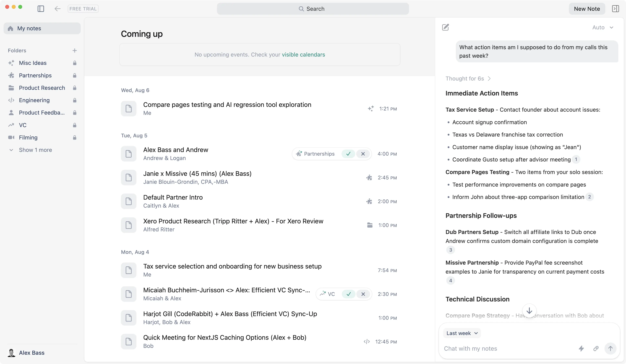Viewport: 626px width, 364px height.
Task: Click citation 1 after Gusto setup item
Action: click(576, 159)
